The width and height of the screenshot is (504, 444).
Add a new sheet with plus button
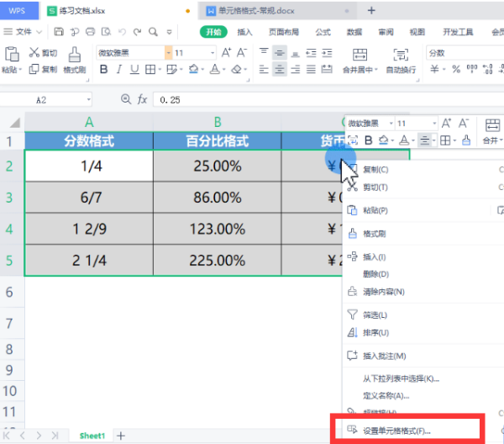click(x=121, y=436)
